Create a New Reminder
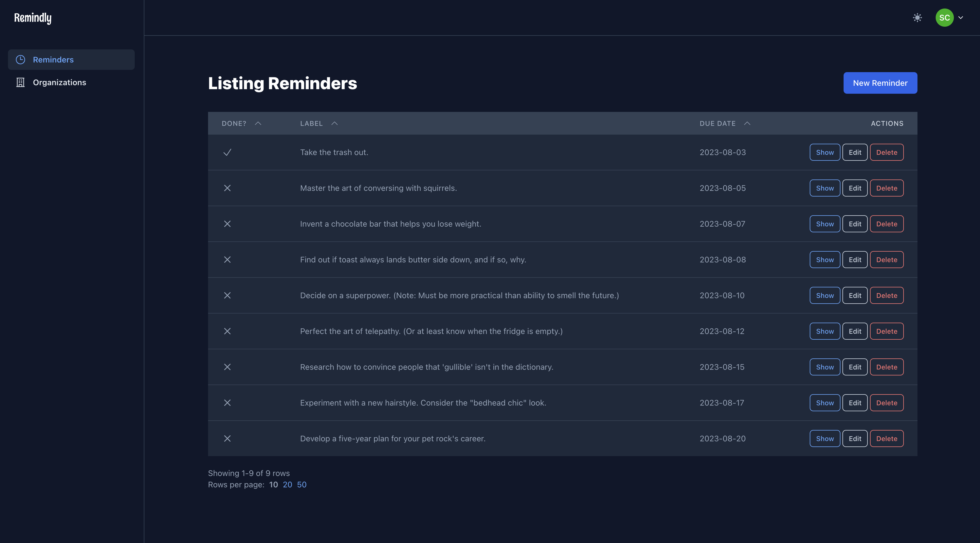 tap(880, 83)
